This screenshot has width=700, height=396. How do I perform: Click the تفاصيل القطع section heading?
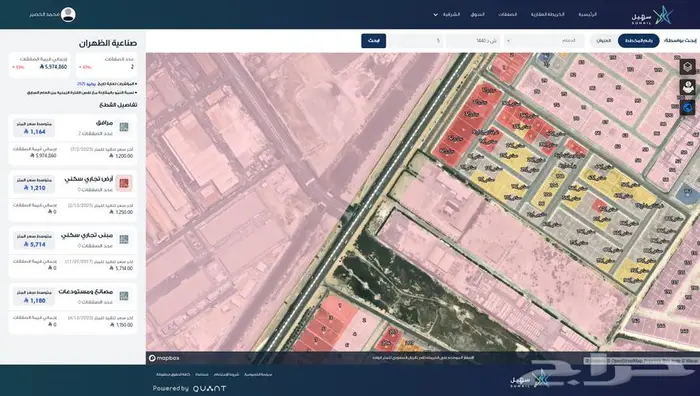pos(118,105)
